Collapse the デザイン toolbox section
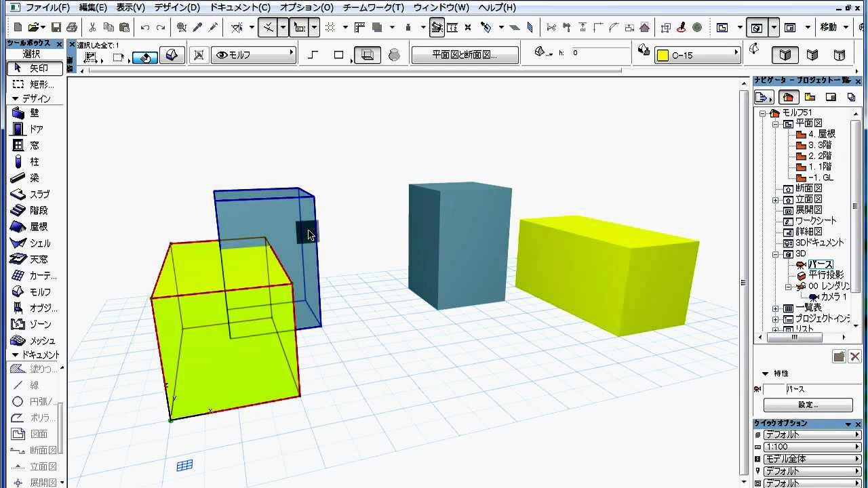 (15, 98)
